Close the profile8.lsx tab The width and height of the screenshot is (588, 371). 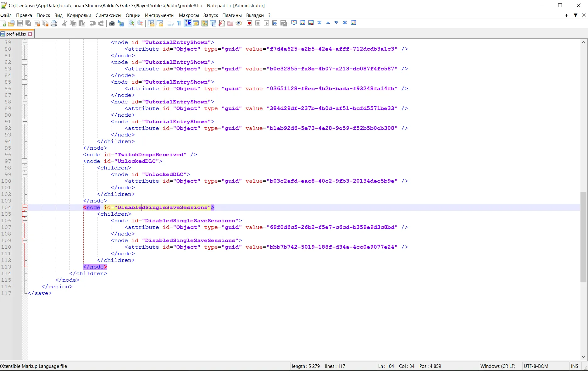point(30,34)
